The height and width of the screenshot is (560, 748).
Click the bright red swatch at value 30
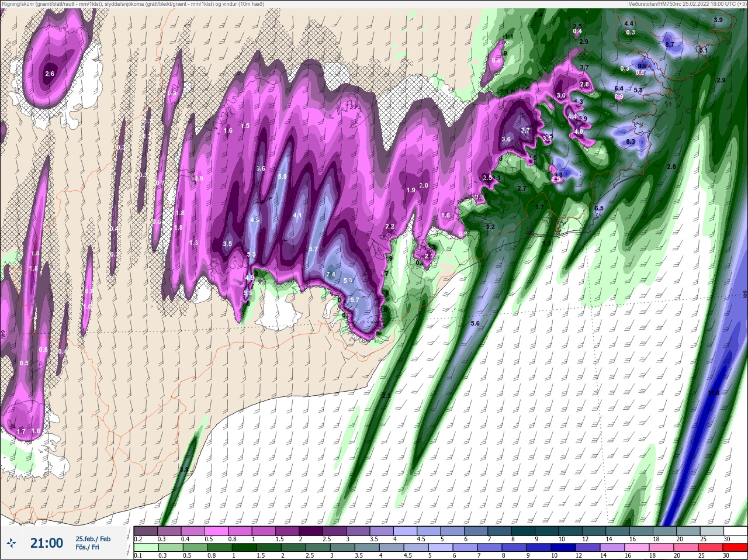coord(736,548)
